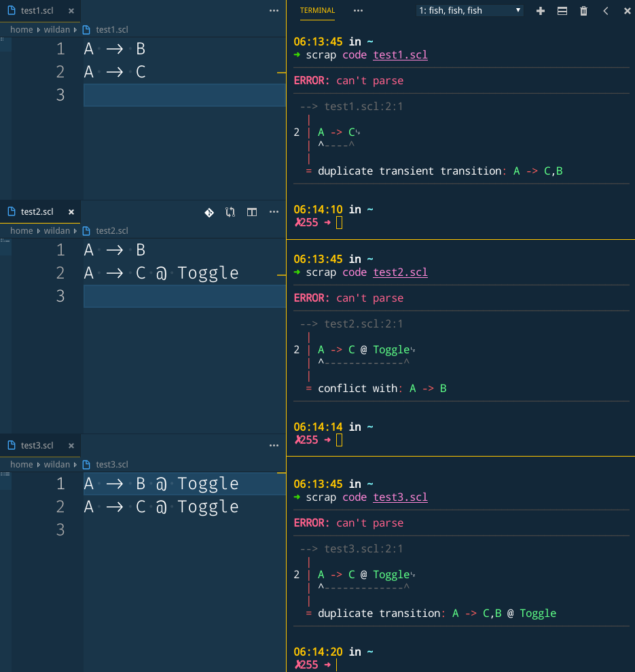635x672 pixels.
Task: Open the 'test2.scl' link in terminal command
Action: point(400,272)
